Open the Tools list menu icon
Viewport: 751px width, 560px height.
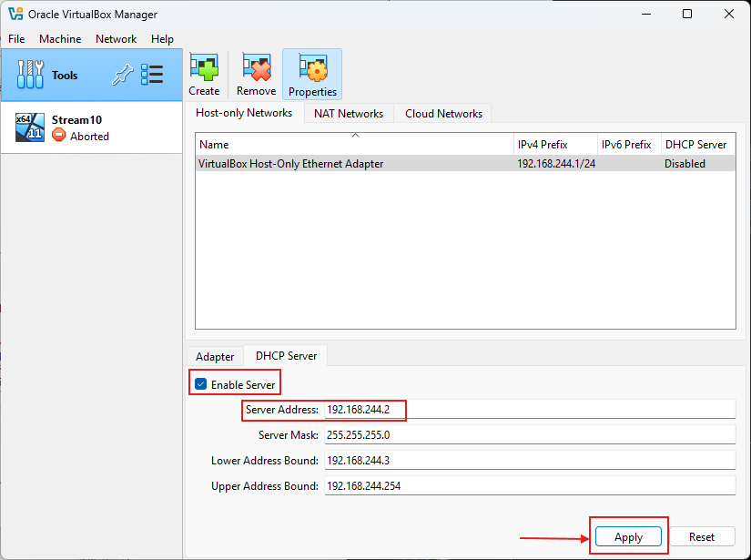click(x=152, y=76)
